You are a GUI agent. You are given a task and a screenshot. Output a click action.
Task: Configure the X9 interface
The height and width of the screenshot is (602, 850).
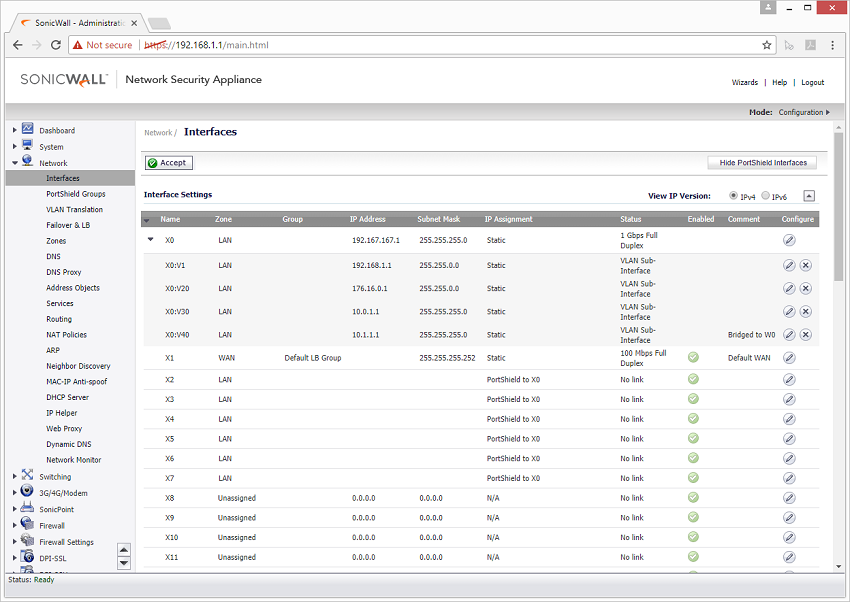pyautogui.click(x=789, y=518)
